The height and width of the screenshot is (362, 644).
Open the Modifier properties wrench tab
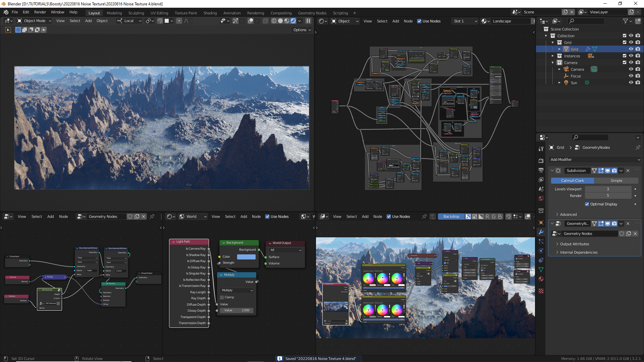541,232
